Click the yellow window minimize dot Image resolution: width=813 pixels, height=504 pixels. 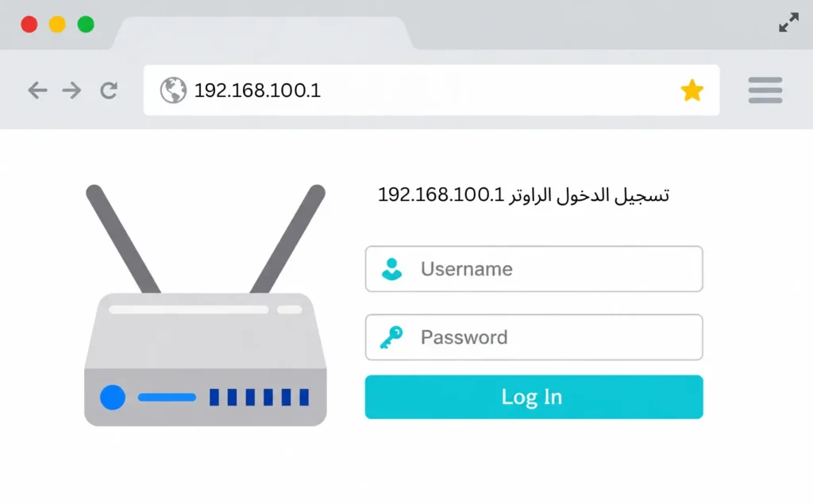pyautogui.click(x=57, y=25)
